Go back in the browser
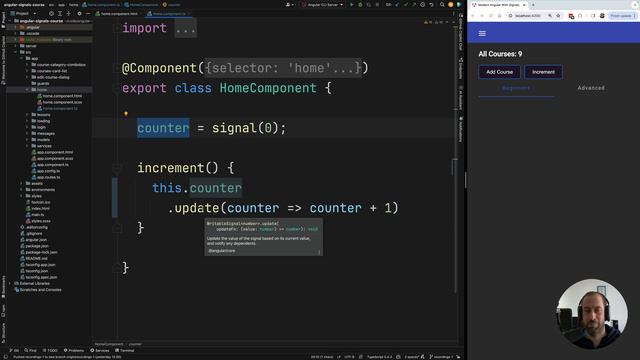Screen dimensions: 640x360 (x=473, y=16)
